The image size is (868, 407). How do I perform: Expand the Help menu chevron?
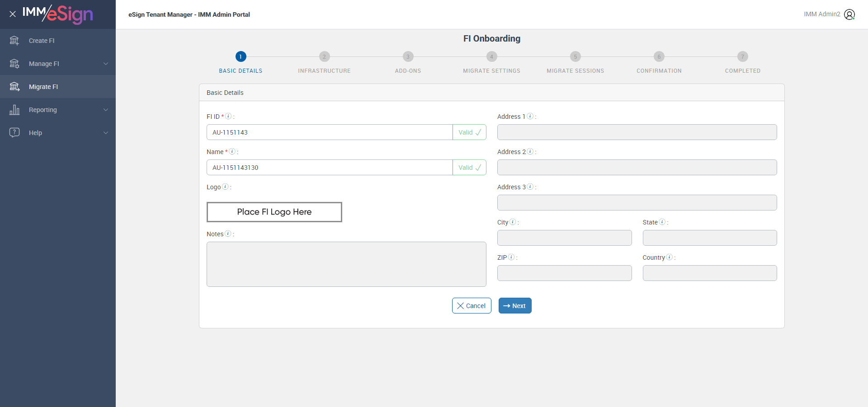coord(106,133)
